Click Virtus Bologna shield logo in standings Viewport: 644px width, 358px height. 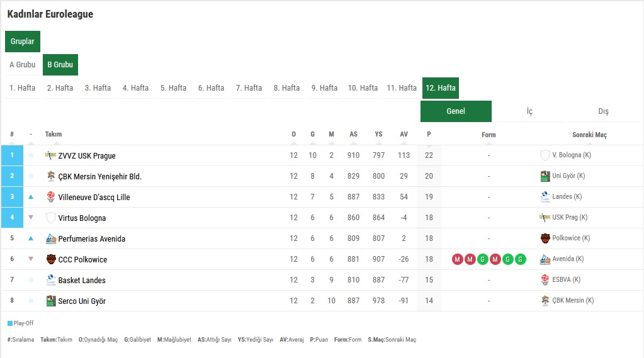[51, 218]
